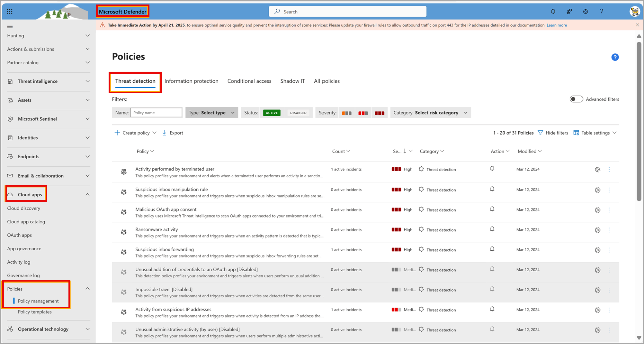
Task: Filter by low severity orange swatch
Action: coord(346,113)
